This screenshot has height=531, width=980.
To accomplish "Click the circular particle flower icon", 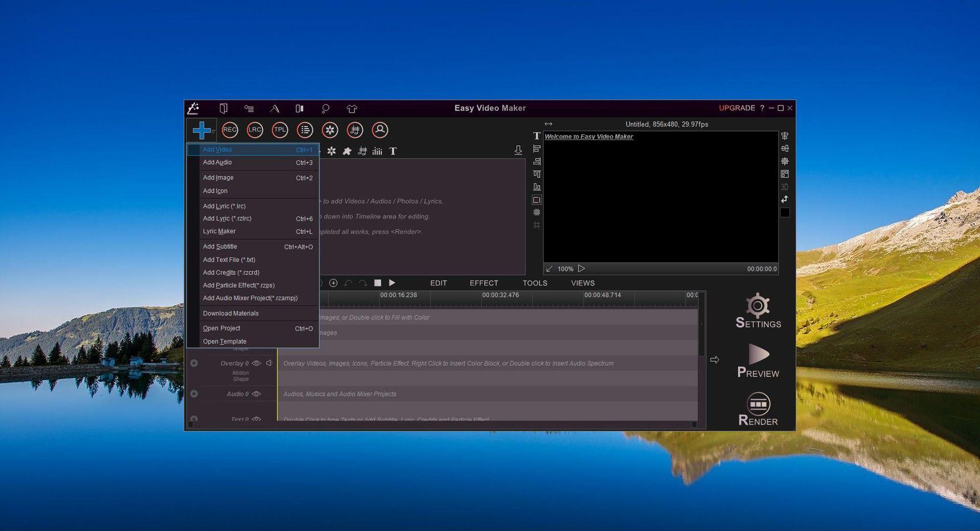I will pos(330,130).
